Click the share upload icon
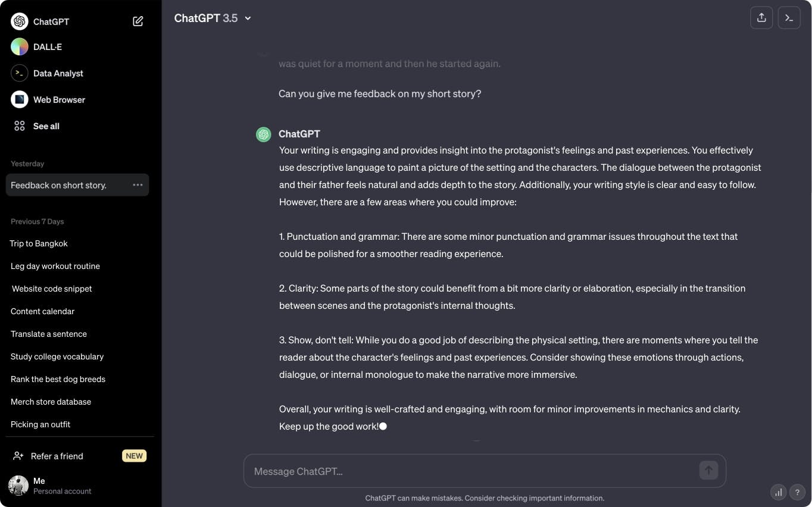 [x=761, y=18]
